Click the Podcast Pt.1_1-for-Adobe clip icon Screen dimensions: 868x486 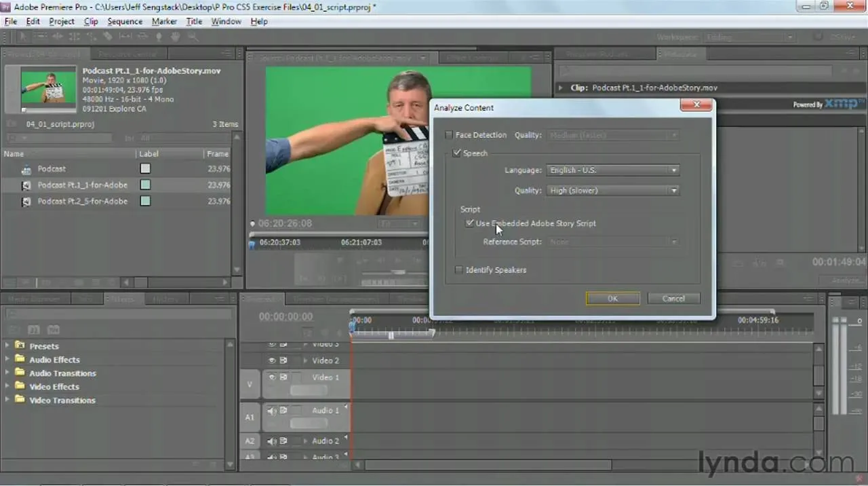pos(26,185)
